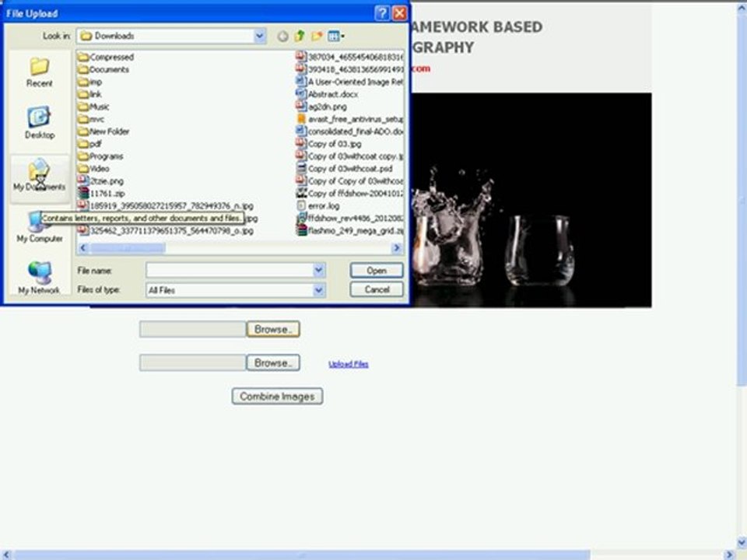The height and width of the screenshot is (560, 747).
Task: Select the 2tzie.png file
Action: tap(100, 181)
